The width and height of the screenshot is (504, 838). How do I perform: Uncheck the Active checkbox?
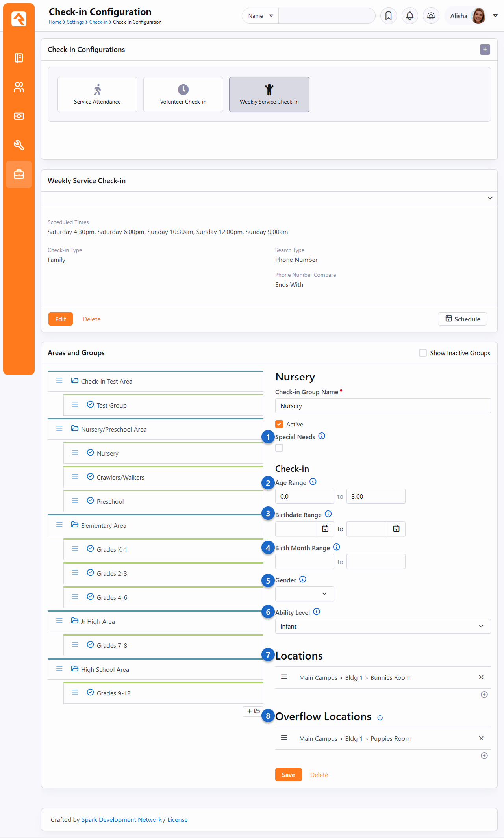[279, 424]
